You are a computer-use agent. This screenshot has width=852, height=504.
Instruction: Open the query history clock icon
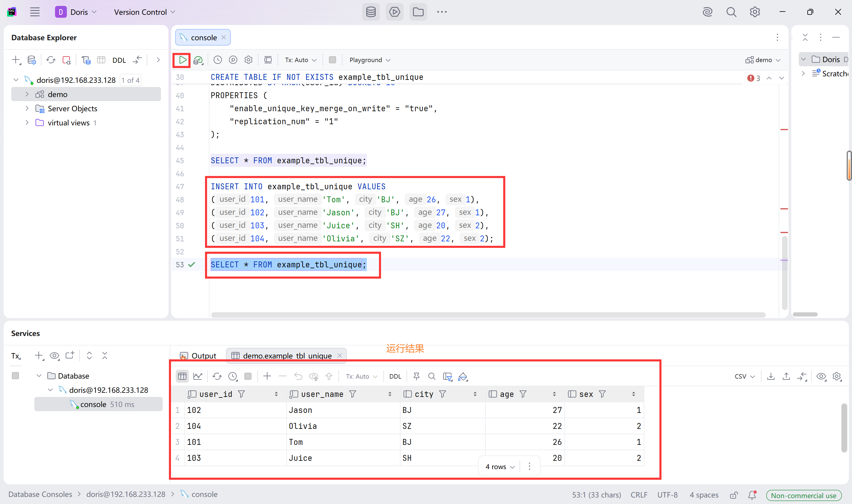pos(218,60)
